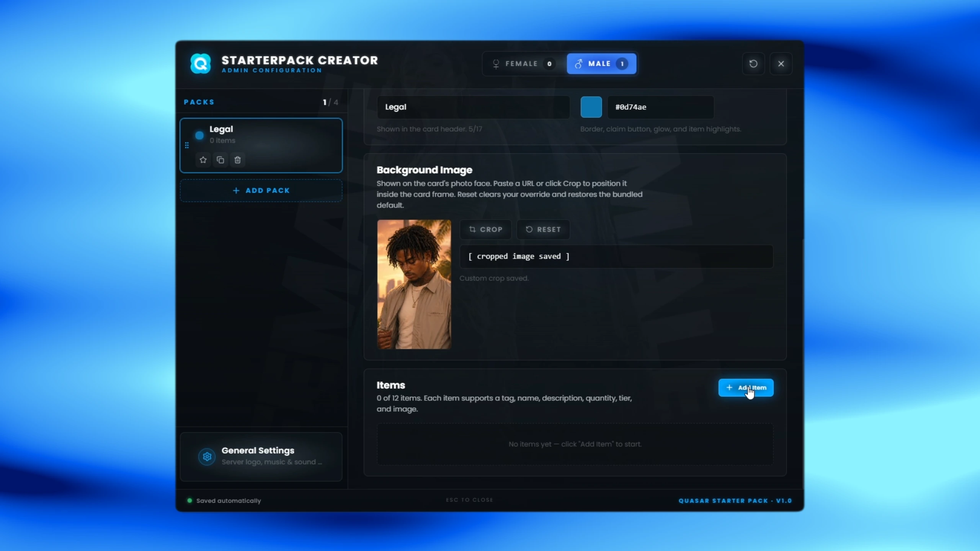Image resolution: width=980 pixels, height=551 pixels.
Task: Click the cropped image saved URL field
Action: (616, 256)
